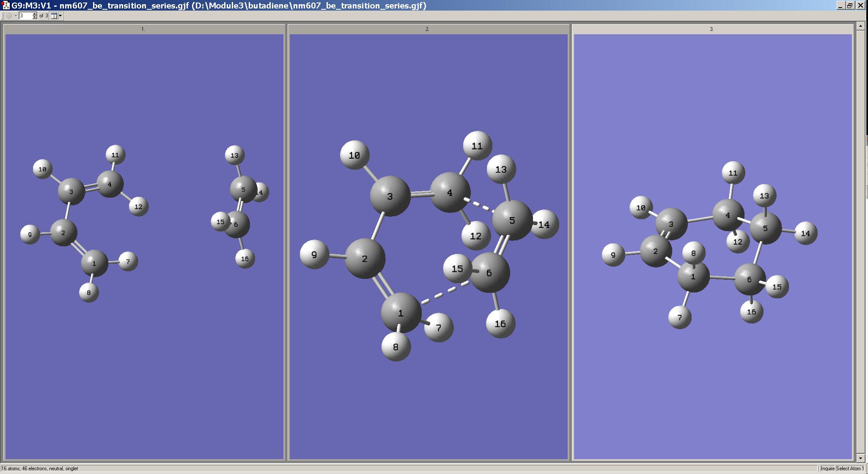The width and height of the screenshot is (868, 474).
Task: Click the animation play circle button
Action: tap(8, 16)
